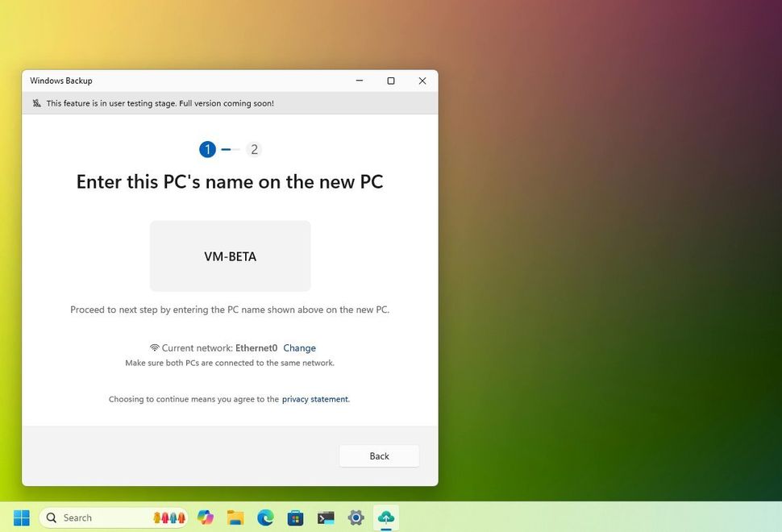This screenshot has width=782, height=532.
Task: Open File Explorer from the taskbar
Action: pyautogui.click(x=235, y=517)
